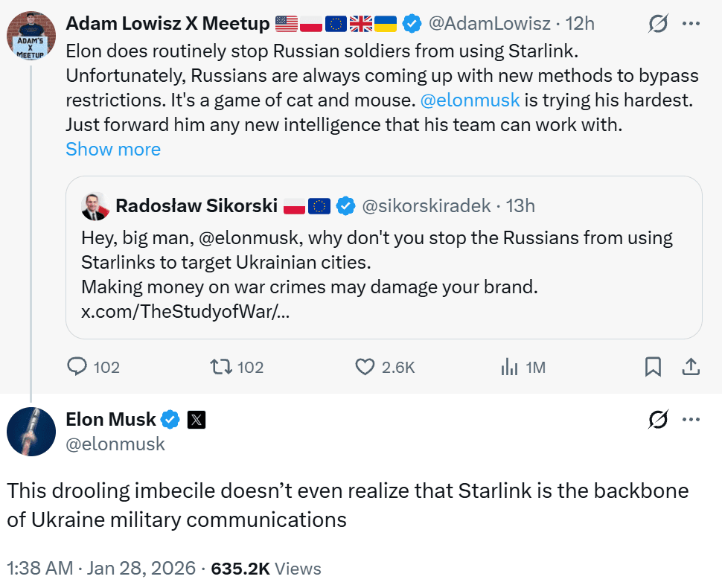This screenshot has width=722, height=588.
Task: Open Elon Musk's rocket profile avatar
Action: click(31, 432)
